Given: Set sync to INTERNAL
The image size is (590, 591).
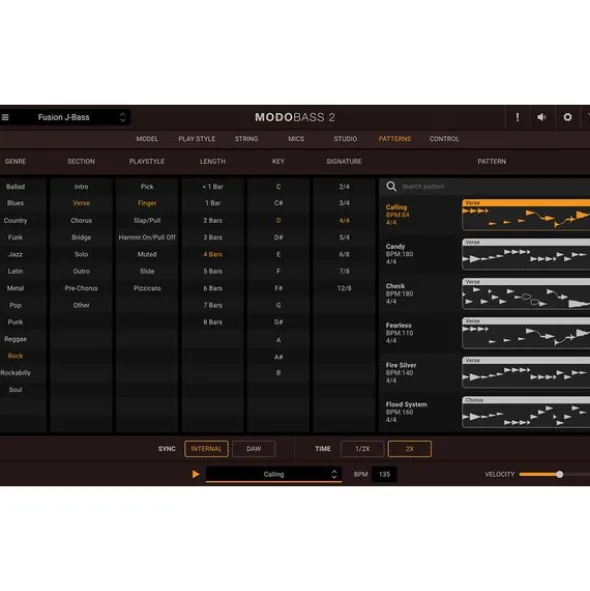Looking at the screenshot, I should (x=206, y=449).
